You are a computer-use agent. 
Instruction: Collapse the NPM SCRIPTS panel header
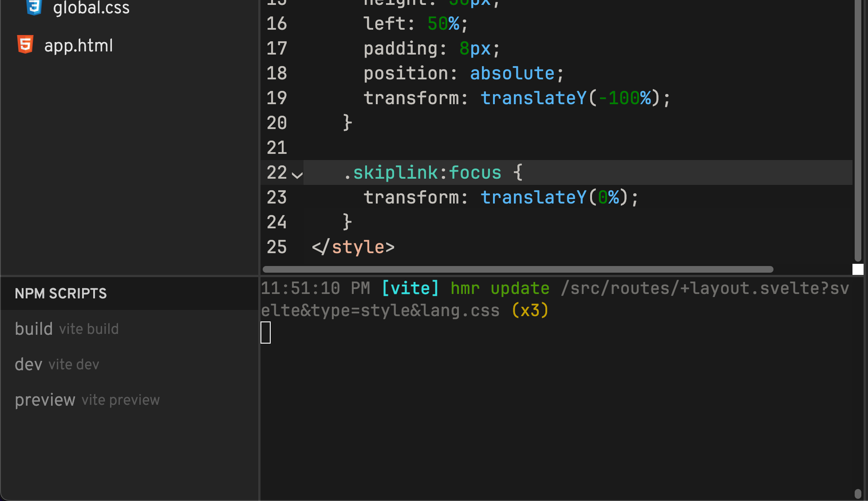61,294
